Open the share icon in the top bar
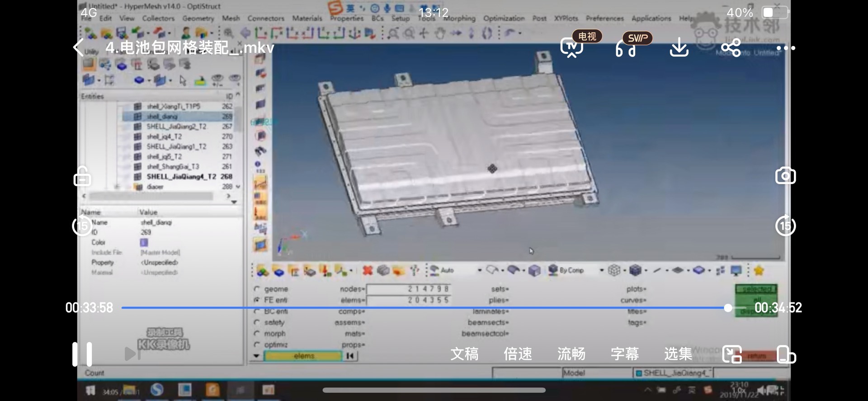The height and width of the screenshot is (401, 868). click(731, 47)
